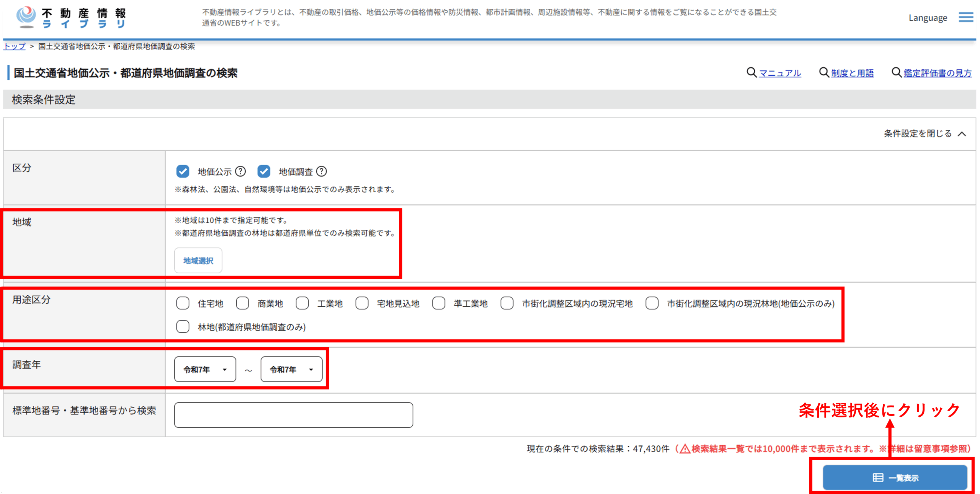980x494 pixels.
Task: Click the 一覧表示 button
Action: tap(895, 477)
